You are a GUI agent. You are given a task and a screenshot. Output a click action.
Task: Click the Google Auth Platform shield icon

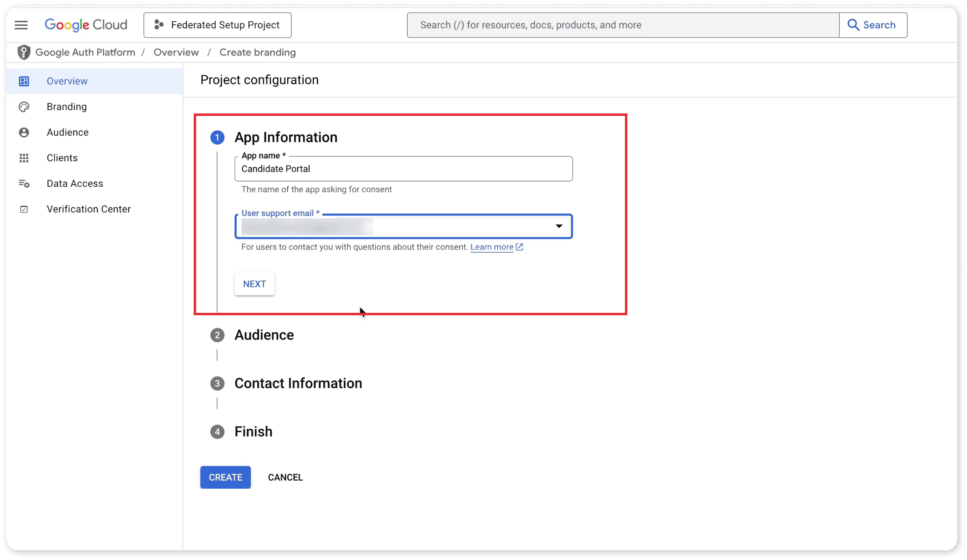tap(24, 52)
